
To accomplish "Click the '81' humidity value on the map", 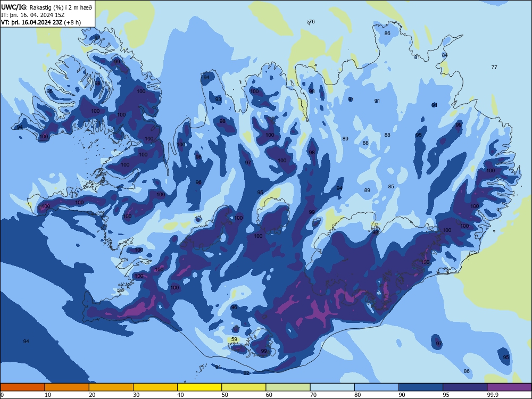I will pos(417,57).
